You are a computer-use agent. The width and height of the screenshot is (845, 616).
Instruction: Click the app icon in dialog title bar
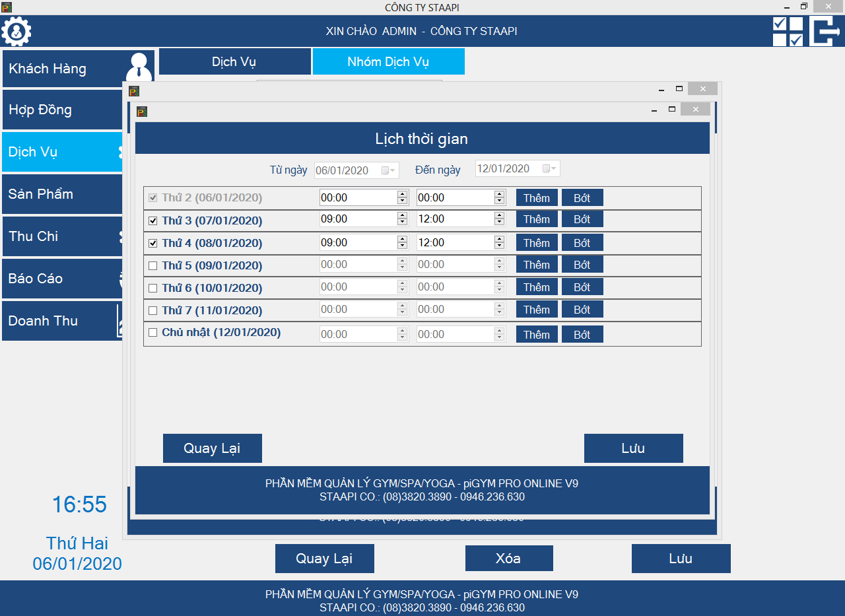click(x=141, y=112)
